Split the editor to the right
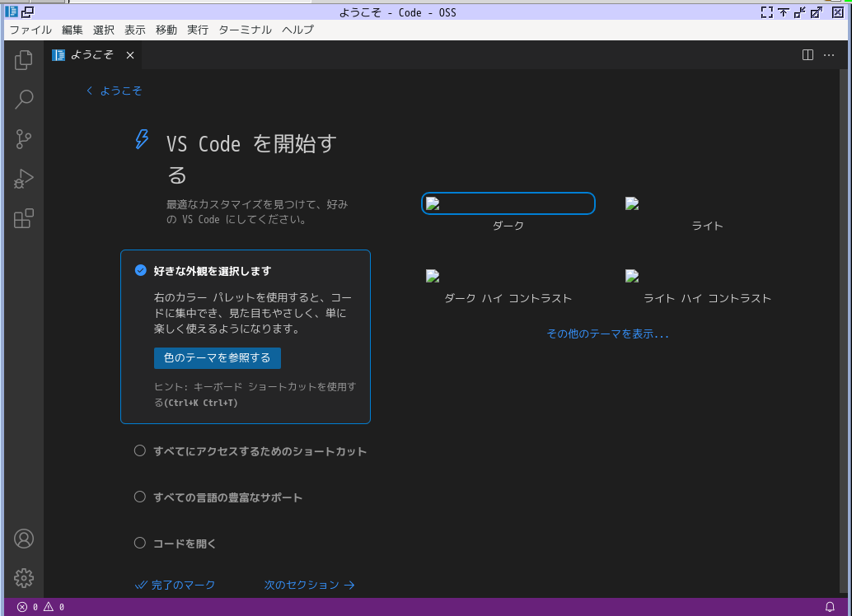Viewport: 852px width, 616px height. coord(808,55)
